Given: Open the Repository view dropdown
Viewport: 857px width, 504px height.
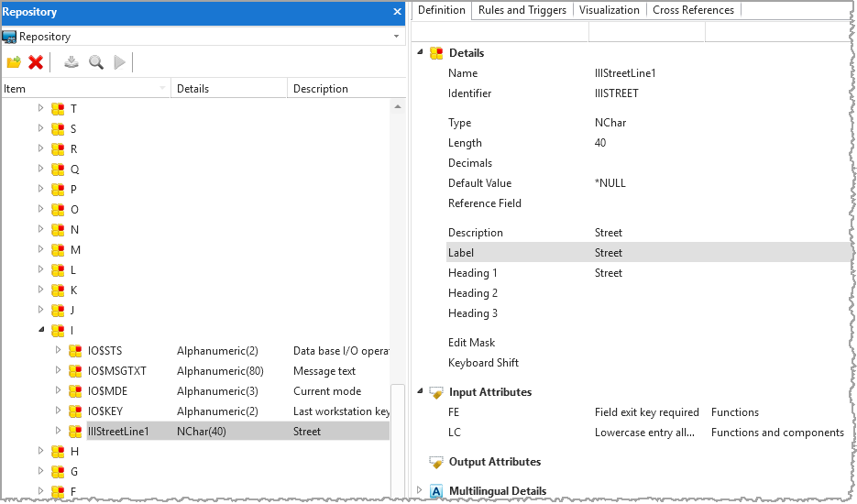Looking at the screenshot, I should (x=396, y=37).
